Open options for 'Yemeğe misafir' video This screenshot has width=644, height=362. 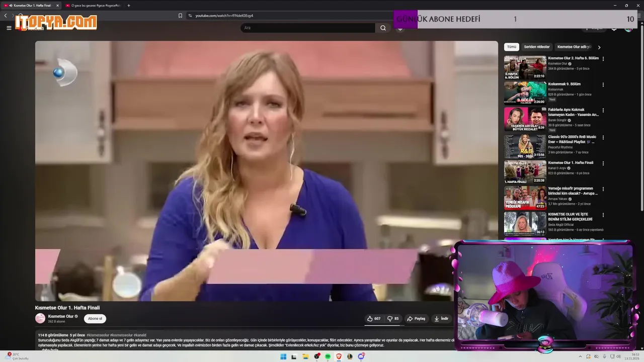[x=603, y=189]
